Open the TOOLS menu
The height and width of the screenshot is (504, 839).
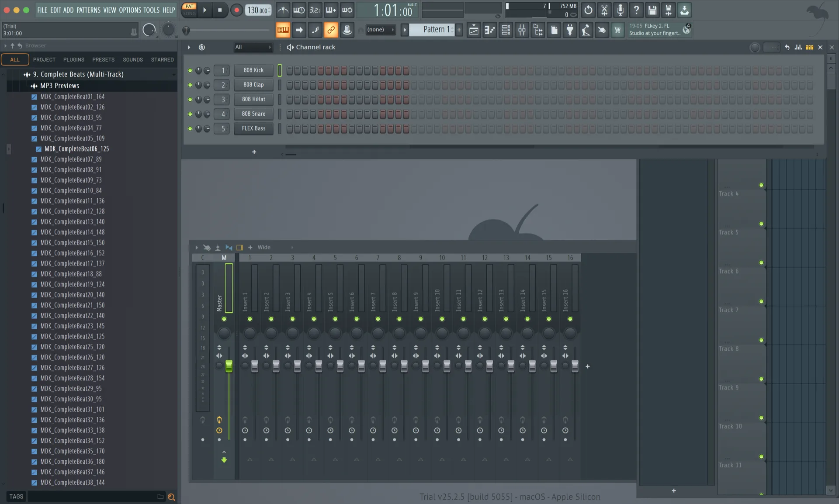pos(152,10)
